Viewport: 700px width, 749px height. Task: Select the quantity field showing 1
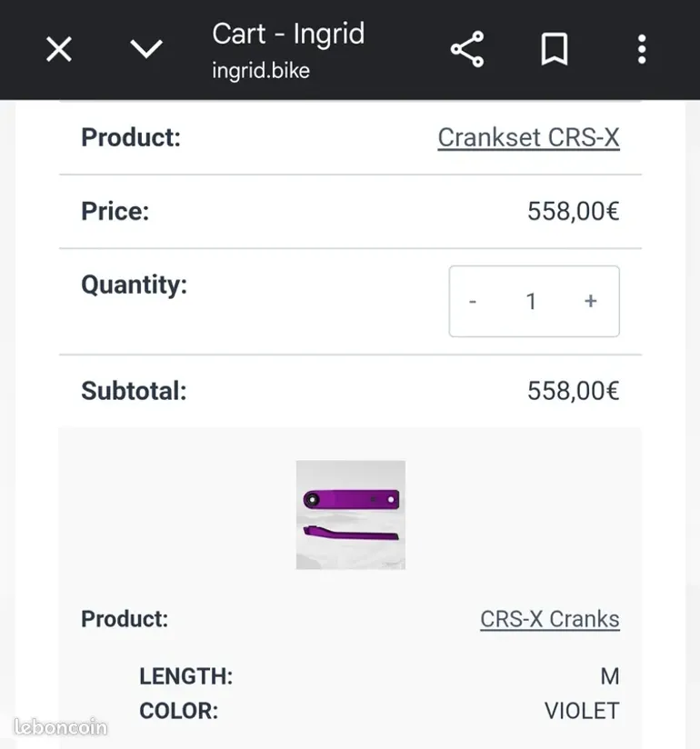(531, 302)
